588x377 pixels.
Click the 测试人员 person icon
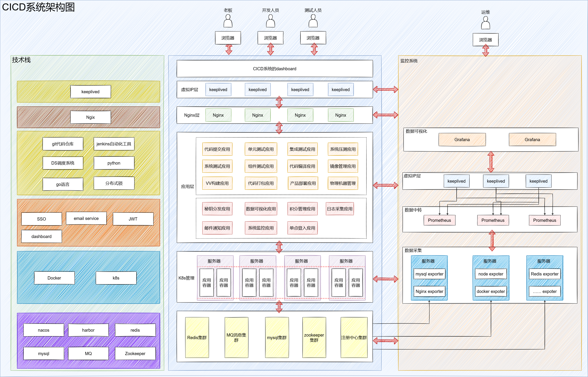313,21
